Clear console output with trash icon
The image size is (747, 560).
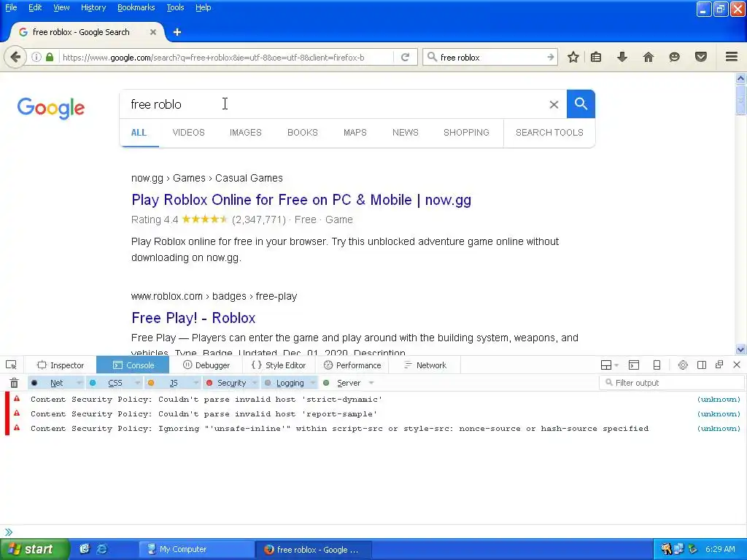point(15,383)
